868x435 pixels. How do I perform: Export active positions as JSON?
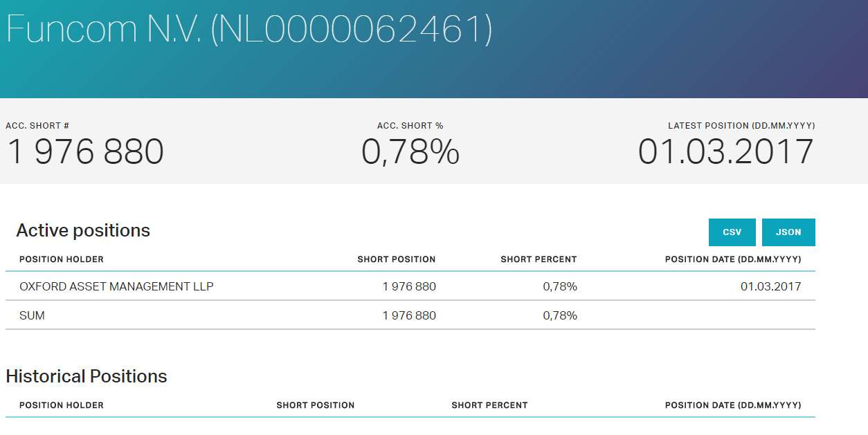point(788,232)
